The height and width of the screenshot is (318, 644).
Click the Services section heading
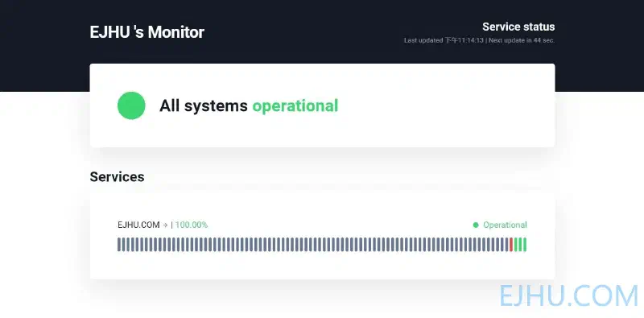click(x=117, y=176)
